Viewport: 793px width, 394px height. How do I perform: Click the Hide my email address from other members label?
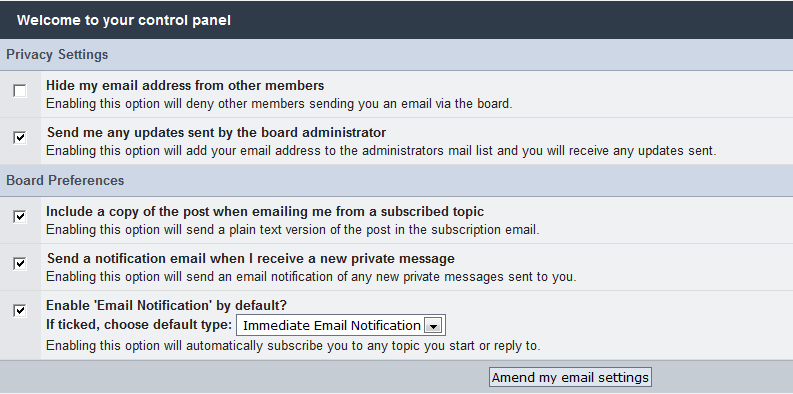[185, 85]
